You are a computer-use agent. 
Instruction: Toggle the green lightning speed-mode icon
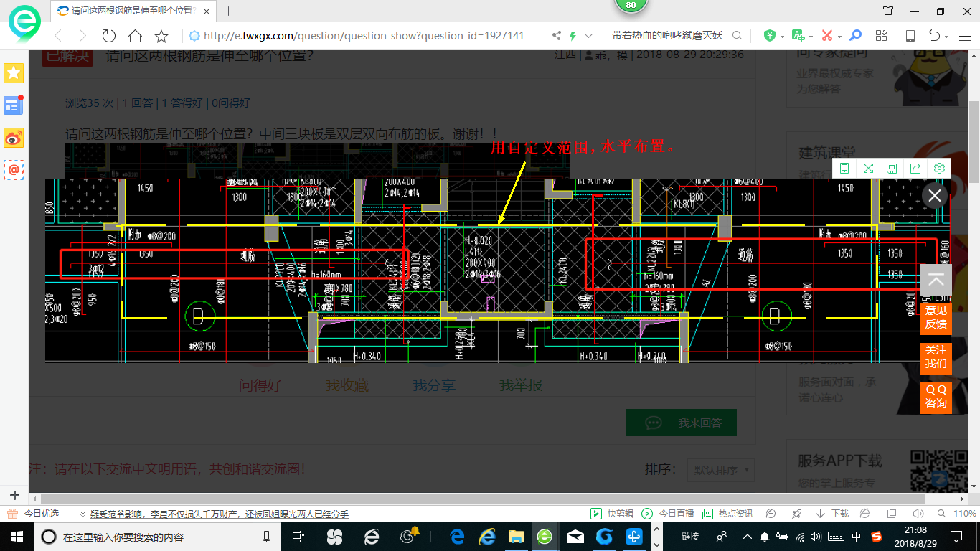[573, 35]
